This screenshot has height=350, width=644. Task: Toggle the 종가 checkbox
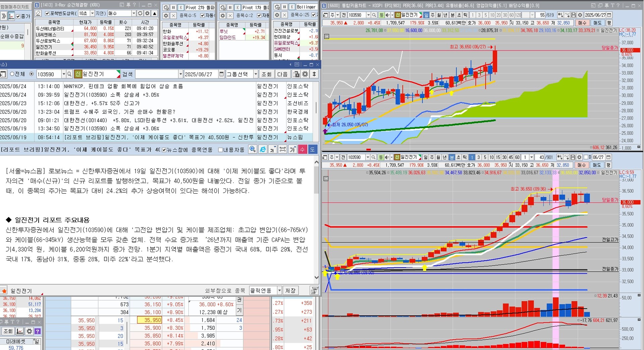(x=18, y=16)
